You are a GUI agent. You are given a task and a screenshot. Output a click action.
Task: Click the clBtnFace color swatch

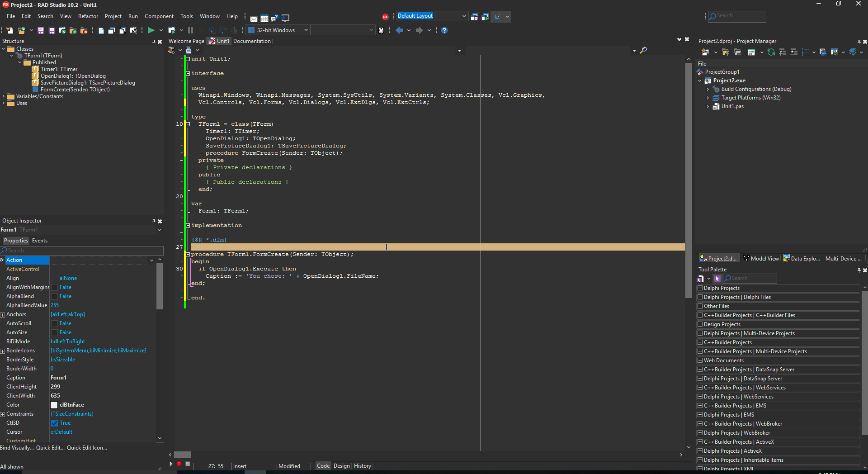54,405
